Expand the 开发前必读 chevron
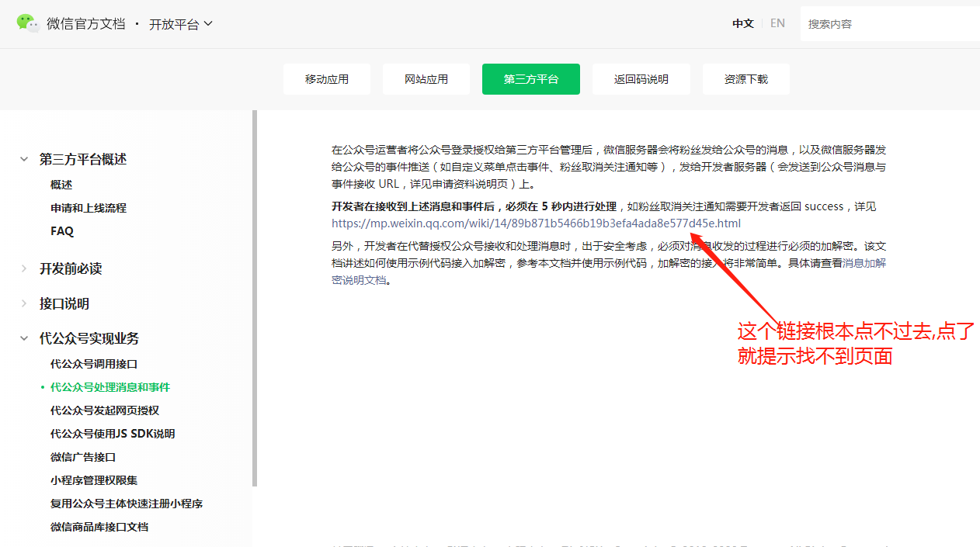Viewport: 980px width, 547px height. (24, 268)
